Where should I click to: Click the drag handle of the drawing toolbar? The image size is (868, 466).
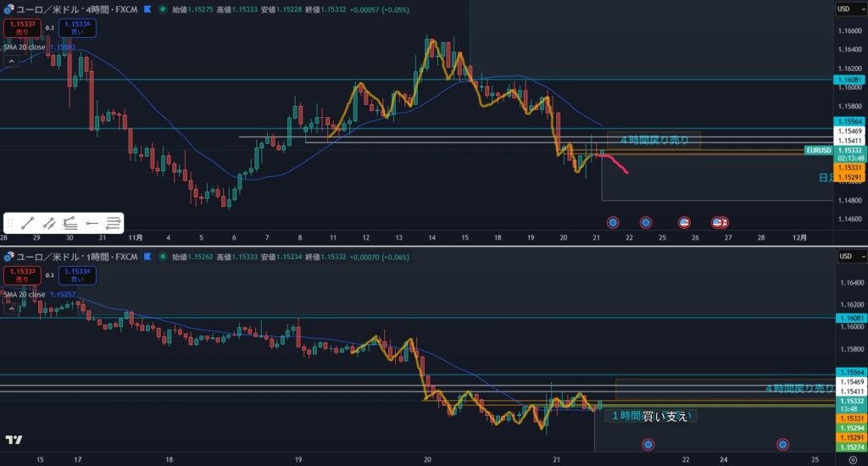click(x=9, y=223)
